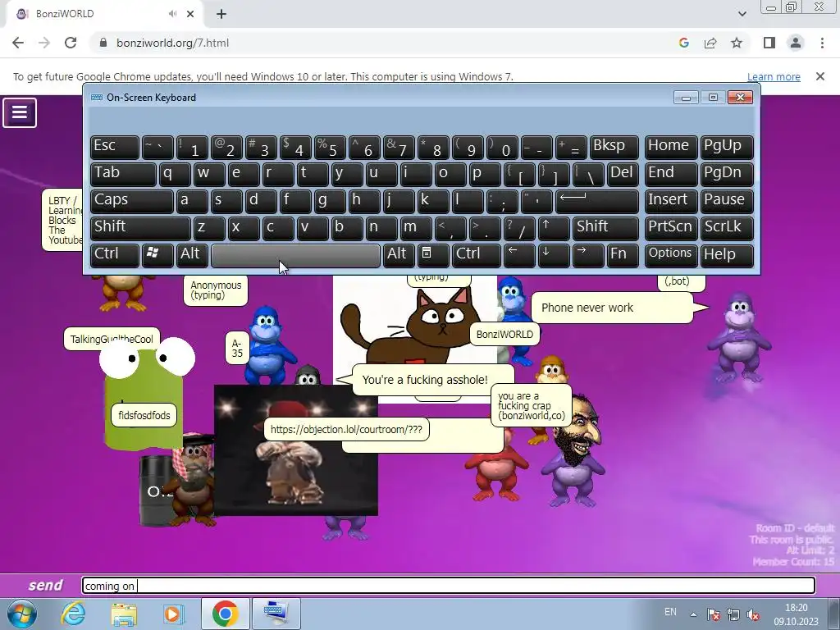Select On-Screen Keyboard in the taskbar
840x630 pixels.
click(x=276, y=614)
